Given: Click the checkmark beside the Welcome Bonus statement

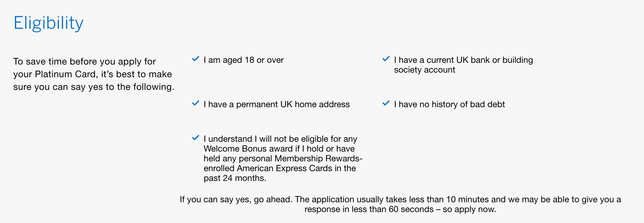Looking at the screenshot, I should [196, 138].
